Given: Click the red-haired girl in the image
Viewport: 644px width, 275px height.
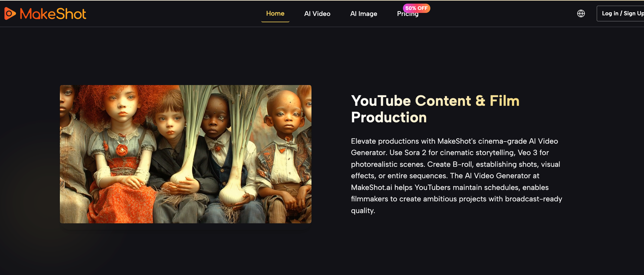Looking at the screenshot, I should (122, 120).
